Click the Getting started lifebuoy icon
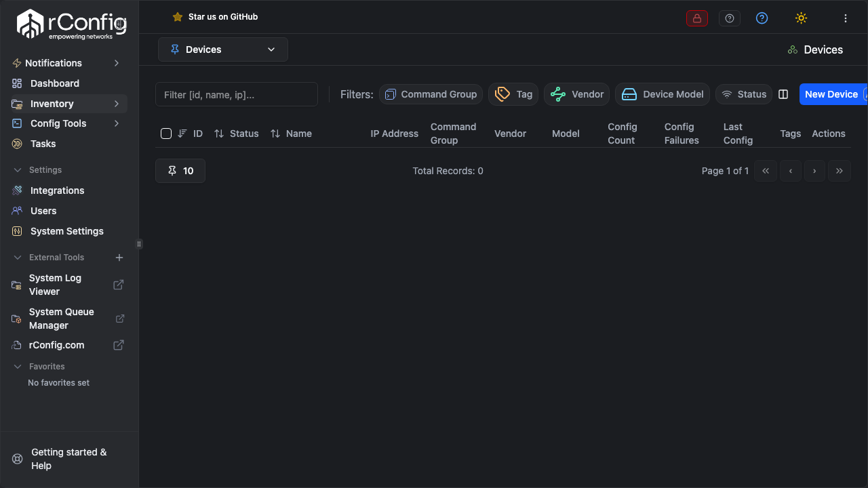 (x=18, y=459)
